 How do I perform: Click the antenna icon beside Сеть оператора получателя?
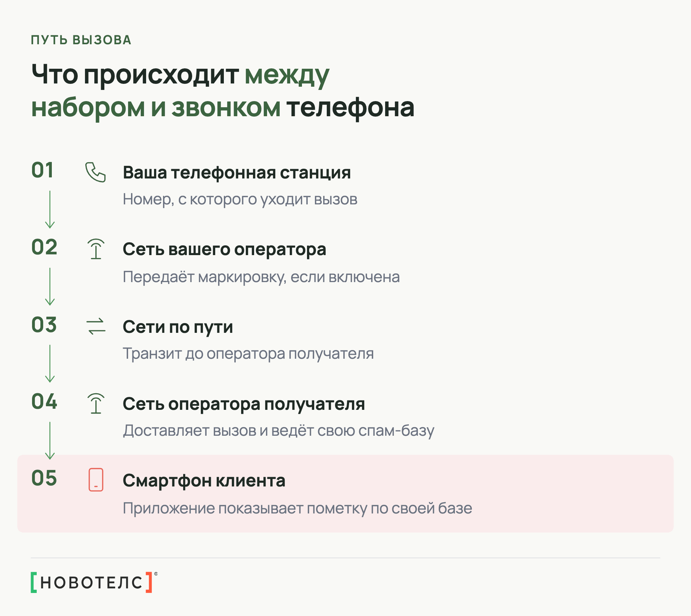96,403
